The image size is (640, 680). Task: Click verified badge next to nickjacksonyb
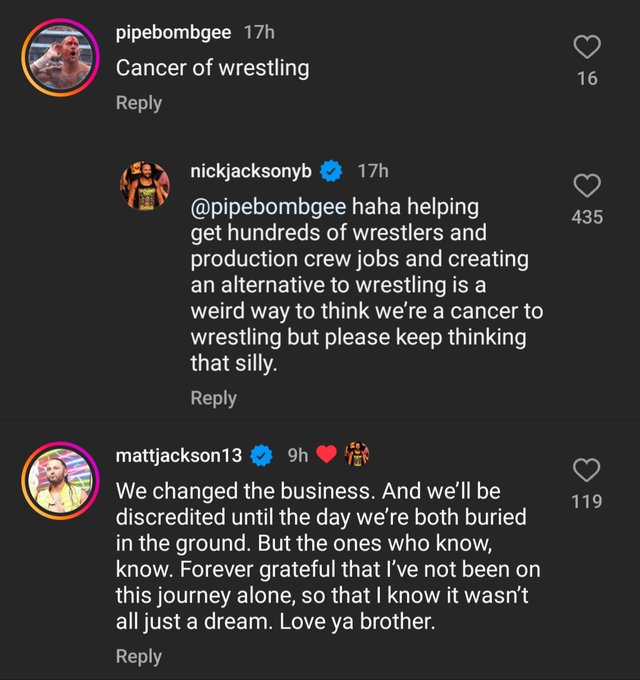[x=331, y=171]
